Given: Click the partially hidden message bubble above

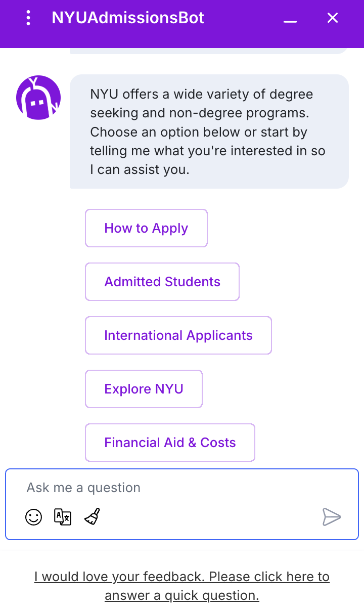Looking at the screenshot, I should 209,51.
